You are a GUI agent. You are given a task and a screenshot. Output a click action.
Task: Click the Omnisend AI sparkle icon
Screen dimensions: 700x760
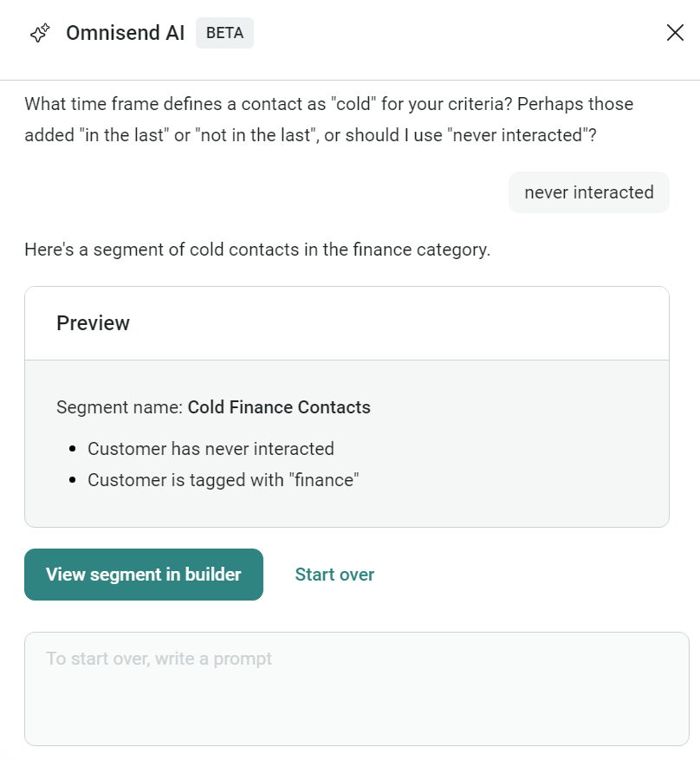click(x=41, y=34)
